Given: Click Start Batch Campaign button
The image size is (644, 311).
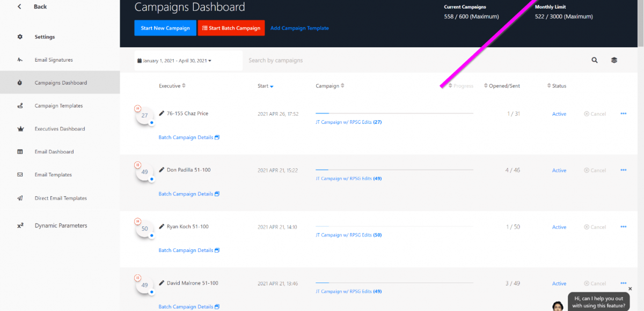Looking at the screenshot, I should coord(231,28).
